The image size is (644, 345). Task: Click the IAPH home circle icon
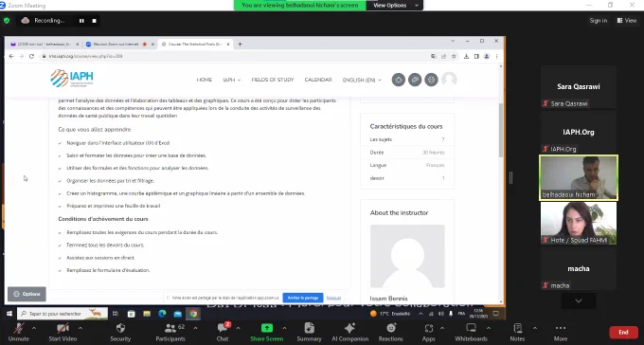coord(399,80)
